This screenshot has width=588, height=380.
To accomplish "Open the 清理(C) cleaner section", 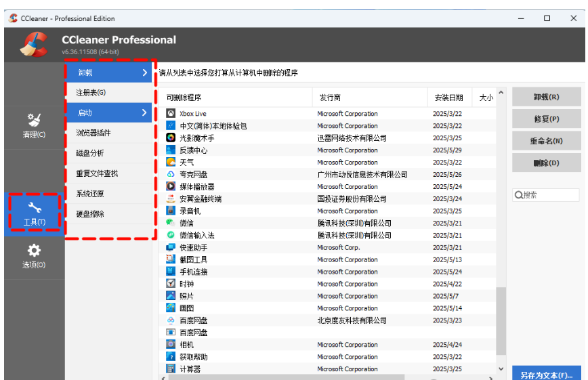I will (x=34, y=127).
